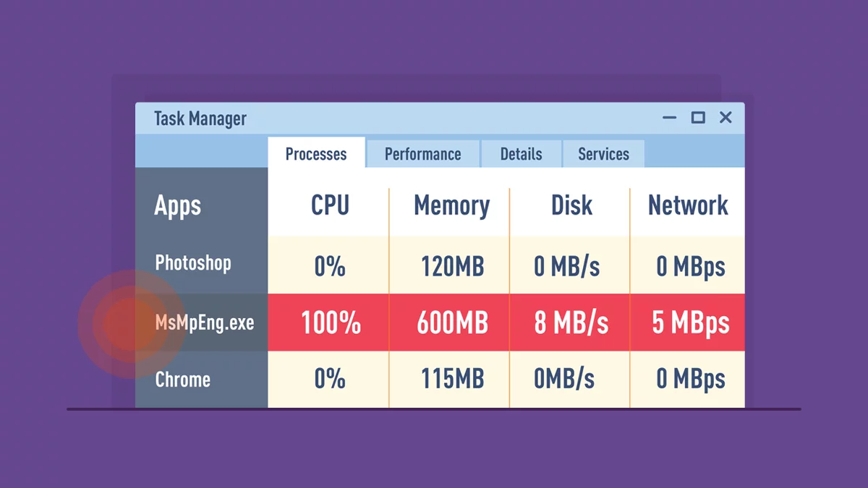Viewport: 868px width, 488px height.
Task: Sort processes by CPU column
Action: click(330, 205)
